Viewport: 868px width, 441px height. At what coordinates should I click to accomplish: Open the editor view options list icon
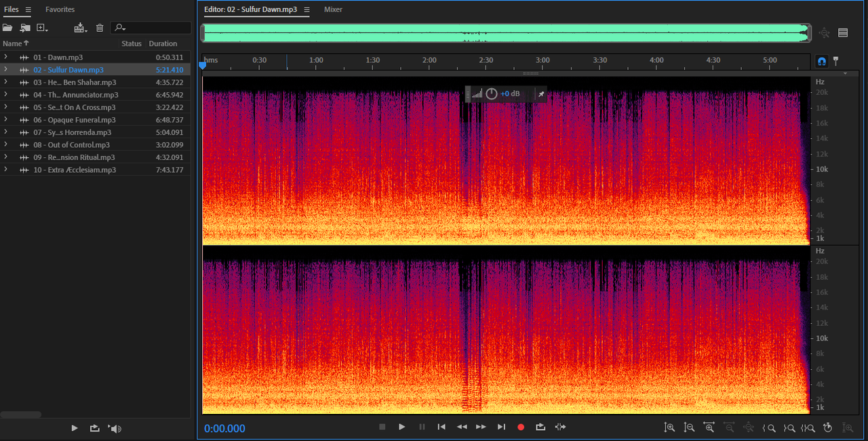tap(843, 33)
